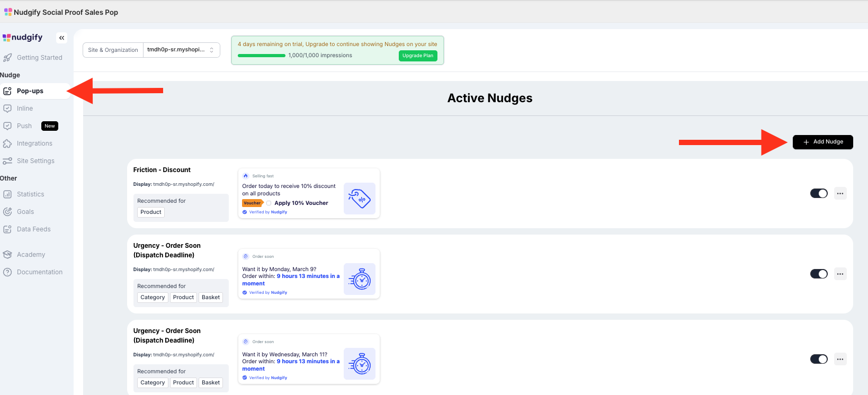Click '1,000/1,000 impressions' text
The image size is (868, 395).
pyautogui.click(x=320, y=56)
